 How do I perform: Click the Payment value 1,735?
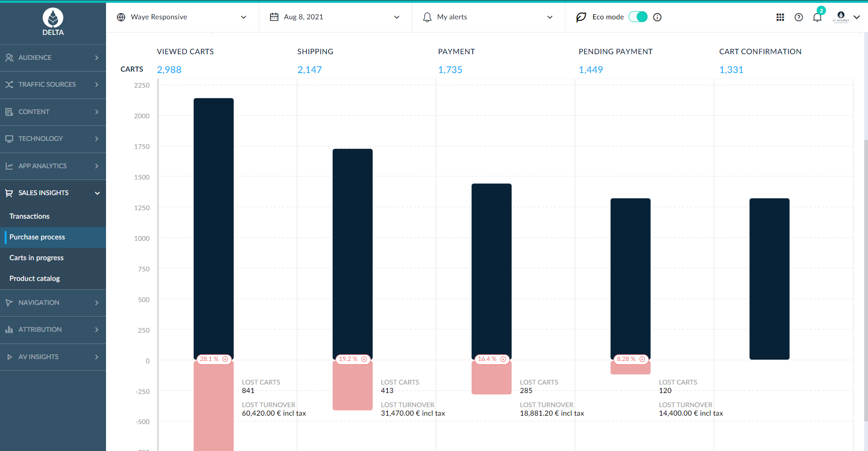coord(450,70)
